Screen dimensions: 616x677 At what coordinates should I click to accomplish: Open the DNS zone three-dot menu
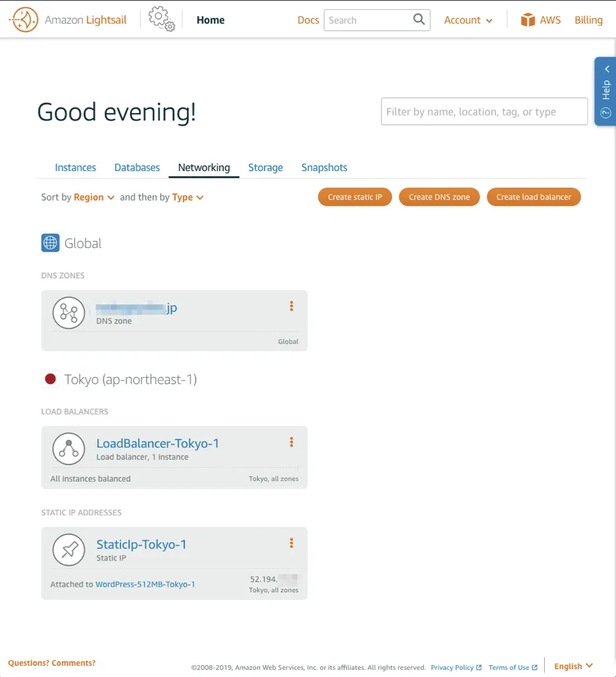click(291, 306)
